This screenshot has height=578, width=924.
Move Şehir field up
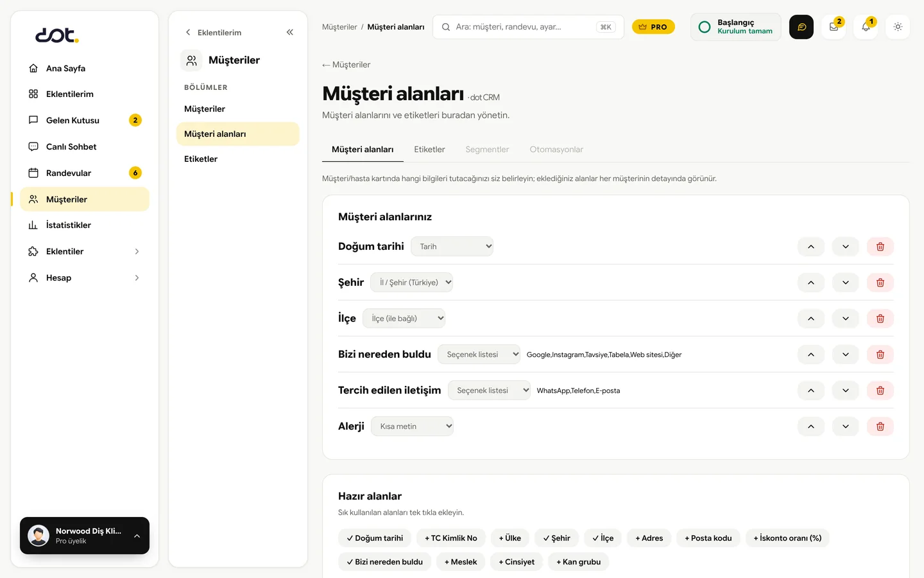coord(811,283)
